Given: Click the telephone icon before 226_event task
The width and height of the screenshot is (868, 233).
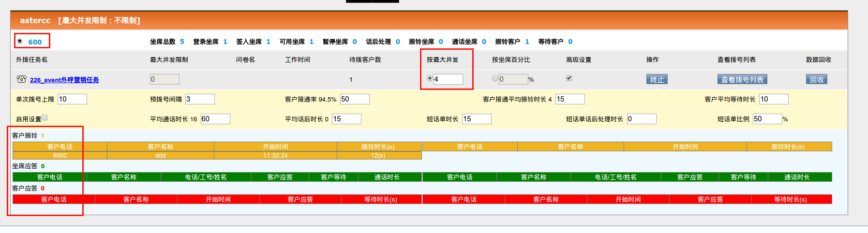Looking at the screenshot, I should (21, 79).
